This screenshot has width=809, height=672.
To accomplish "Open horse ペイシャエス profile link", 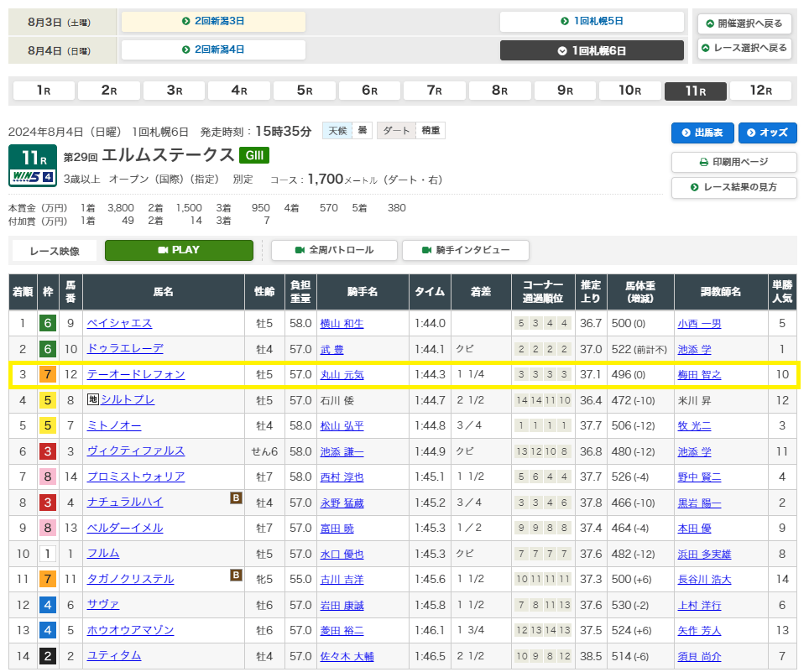I will [120, 323].
